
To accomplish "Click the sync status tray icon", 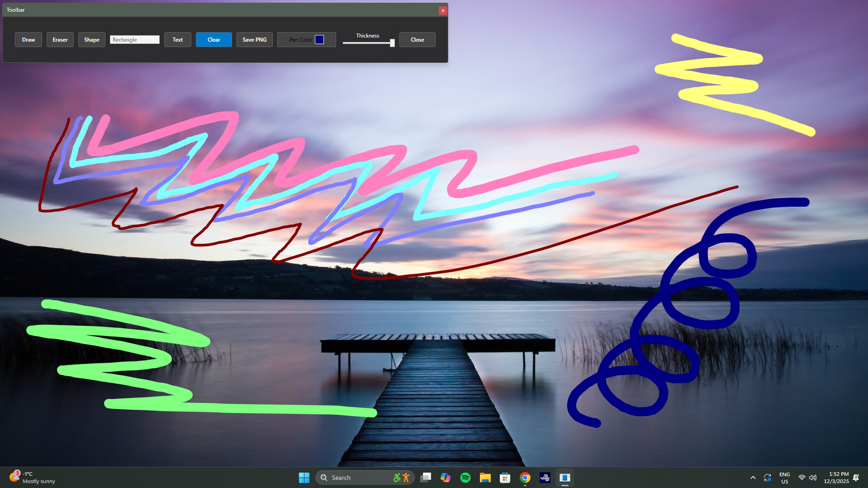I will [768, 478].
